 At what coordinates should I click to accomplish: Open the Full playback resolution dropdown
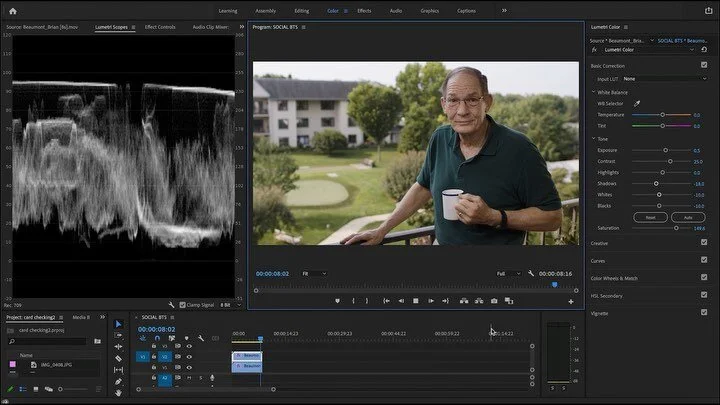click(508, 273)
